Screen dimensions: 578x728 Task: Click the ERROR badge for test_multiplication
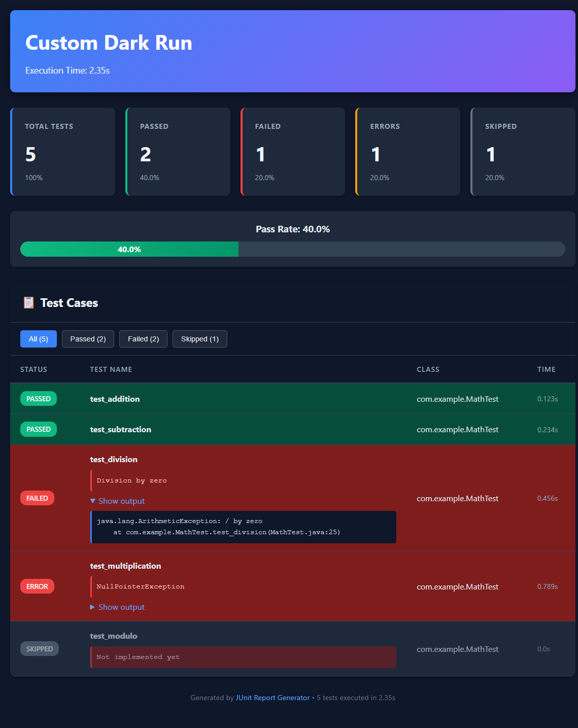click(x=37, y=586)
